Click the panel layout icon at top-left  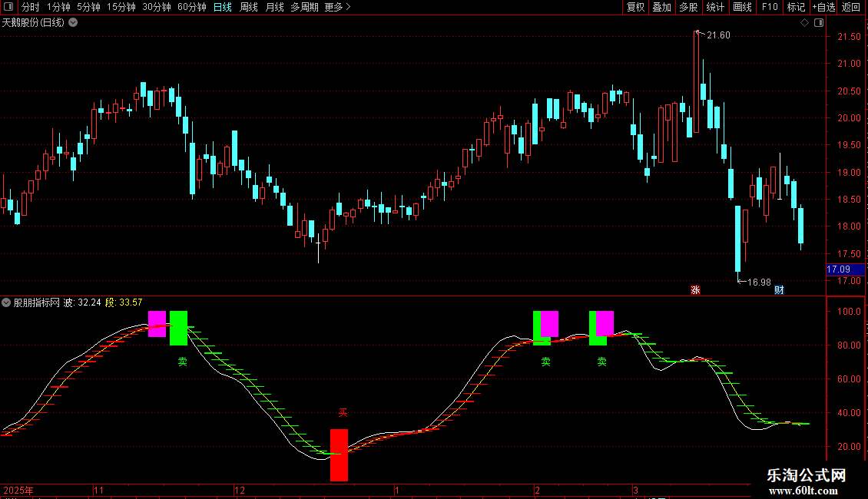[x=8, y=7]
